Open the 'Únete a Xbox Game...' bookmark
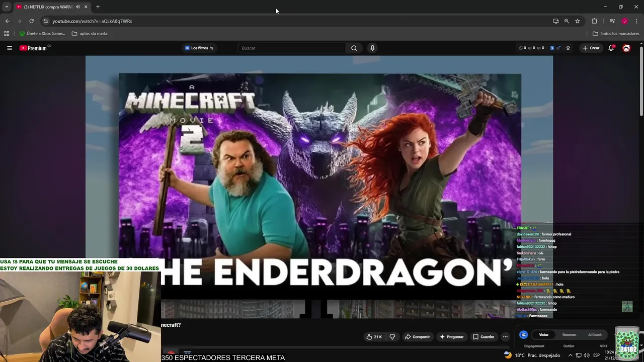 (42, 34)
